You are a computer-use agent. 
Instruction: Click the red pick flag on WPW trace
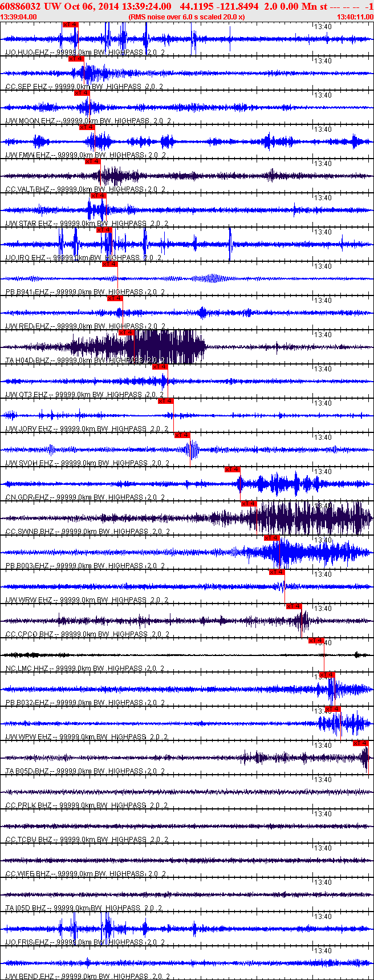point(332,709)
